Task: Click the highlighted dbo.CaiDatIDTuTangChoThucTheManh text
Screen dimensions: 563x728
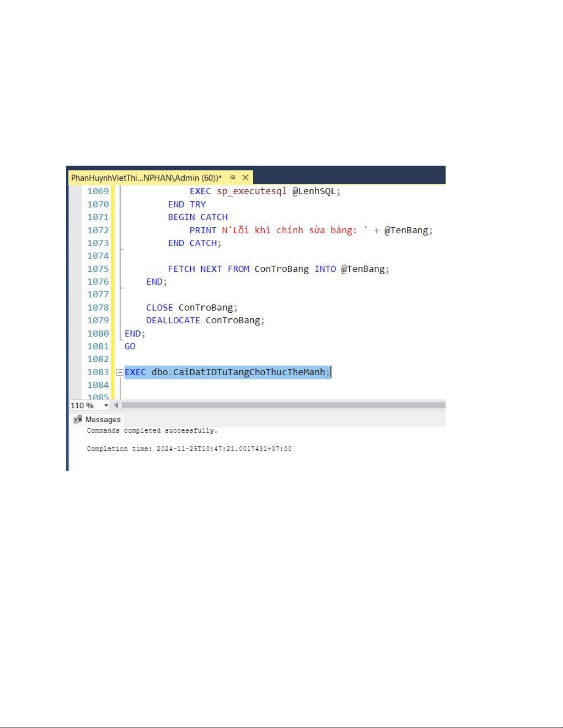Action: (238, 372)
